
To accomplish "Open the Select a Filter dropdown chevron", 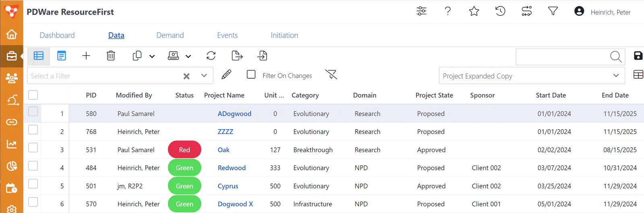I will pyautogui.click(x=204, y=75).
